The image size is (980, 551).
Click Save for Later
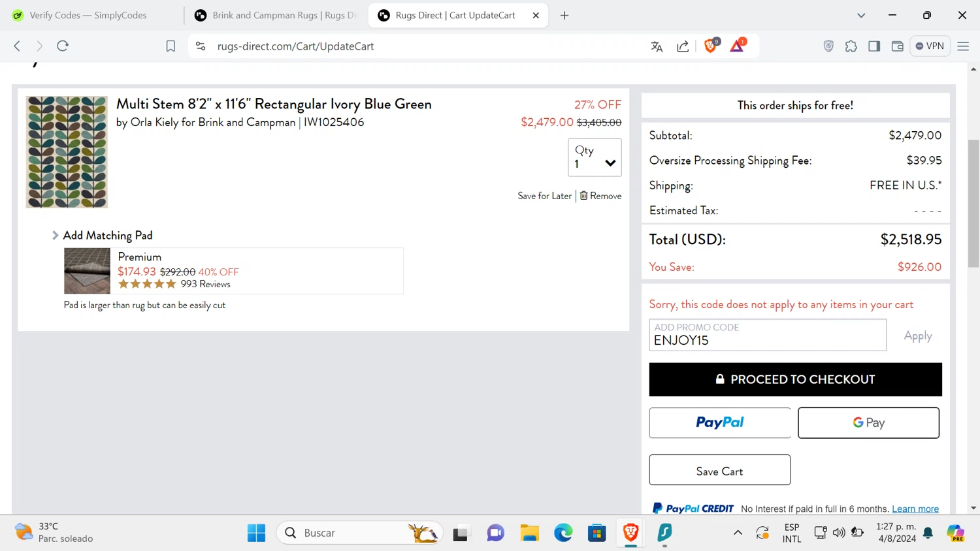tap(544, 196)
